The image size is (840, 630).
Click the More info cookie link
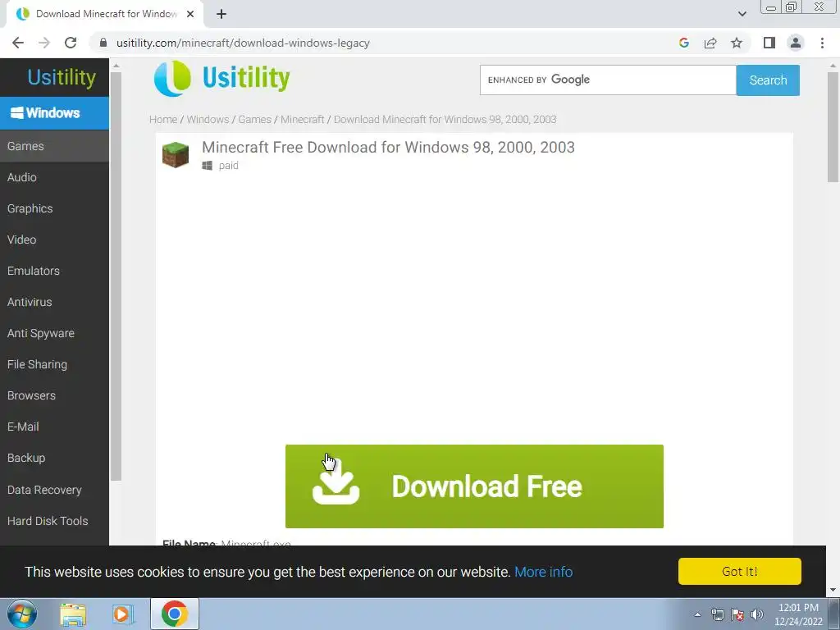pos(543,572)
